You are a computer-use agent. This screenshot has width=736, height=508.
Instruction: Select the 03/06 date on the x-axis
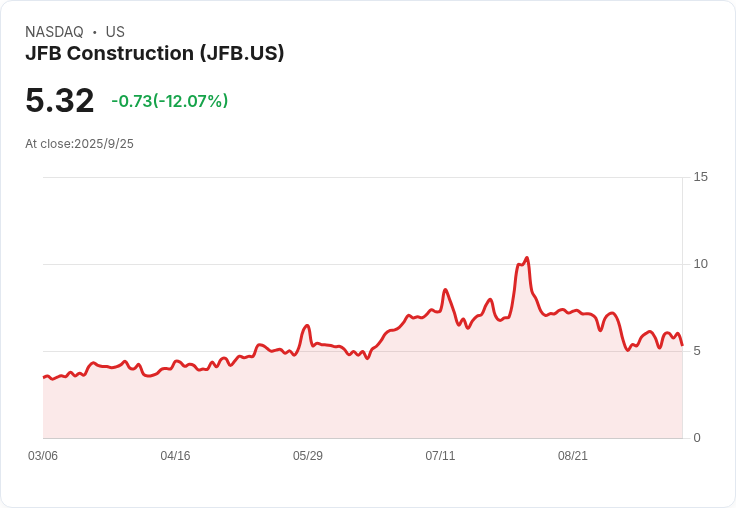43,456
